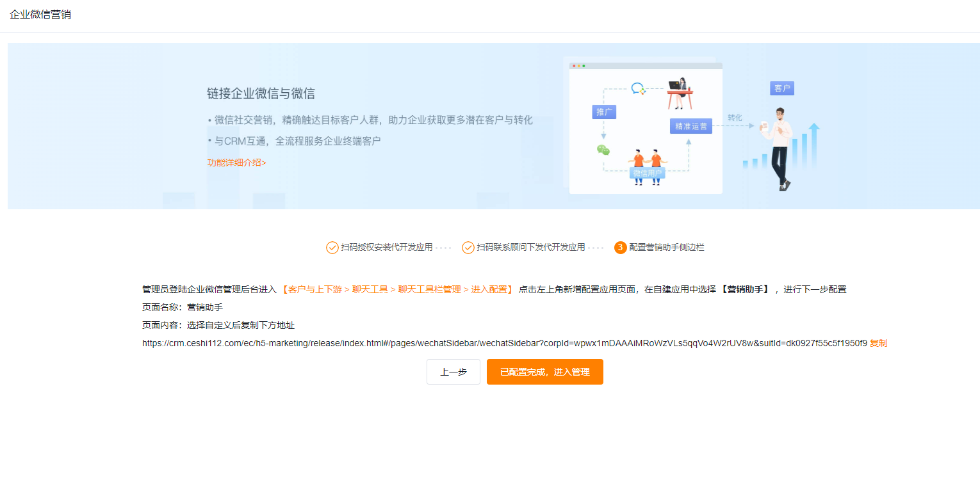
Task: Click the bold 【营销助手】 text
Action: pos(745,289)
